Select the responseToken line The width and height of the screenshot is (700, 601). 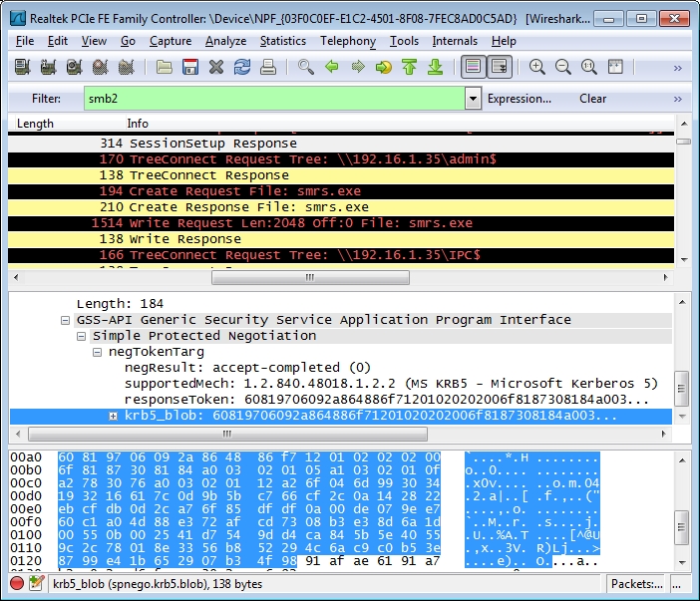tap(386, 400)
